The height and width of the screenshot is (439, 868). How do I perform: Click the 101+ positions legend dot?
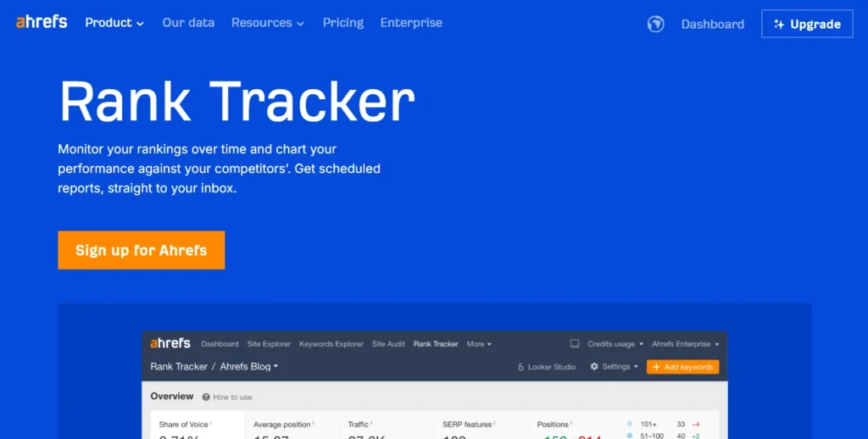[630, 424]
